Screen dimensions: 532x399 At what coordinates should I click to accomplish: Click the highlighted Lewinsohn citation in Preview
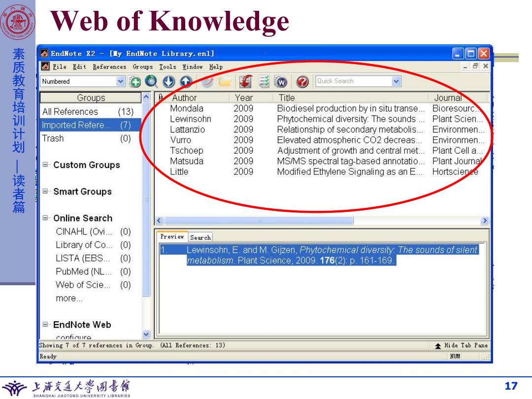tap(319, 255)
